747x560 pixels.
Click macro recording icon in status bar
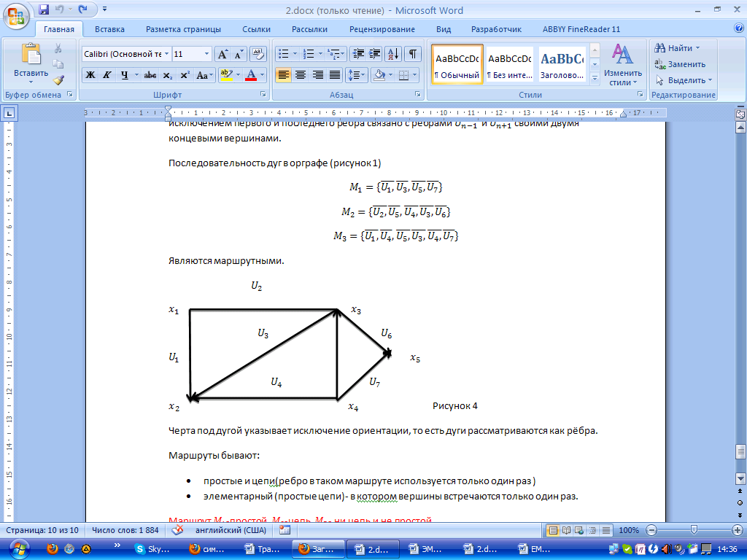[285, 530]
